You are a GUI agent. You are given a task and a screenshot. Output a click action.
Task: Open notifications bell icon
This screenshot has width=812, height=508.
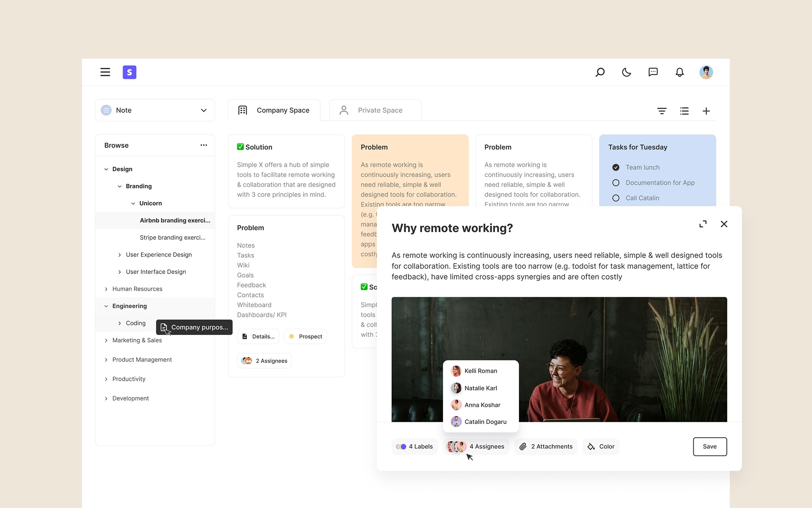(679, 72)
